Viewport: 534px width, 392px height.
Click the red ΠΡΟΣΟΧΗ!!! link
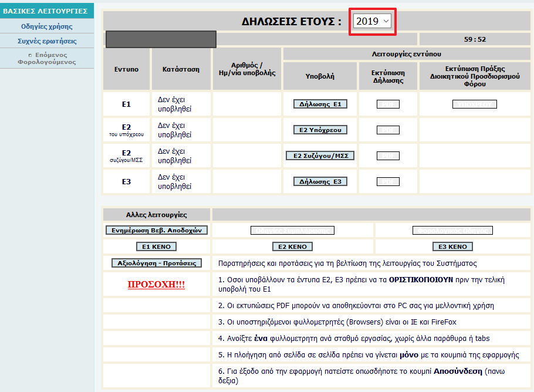click(156, 285)
